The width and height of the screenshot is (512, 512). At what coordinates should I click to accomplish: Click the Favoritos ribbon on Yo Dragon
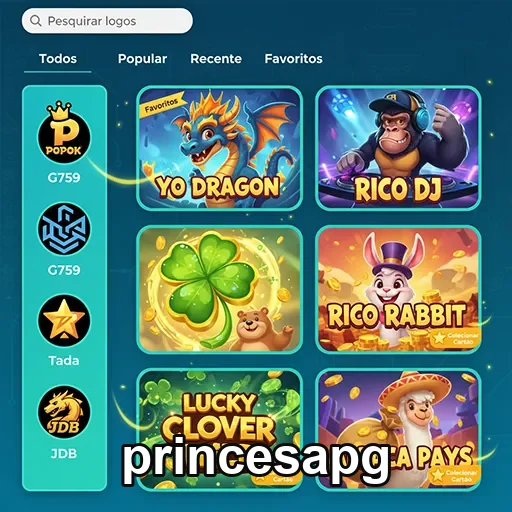tap(162, 104)
